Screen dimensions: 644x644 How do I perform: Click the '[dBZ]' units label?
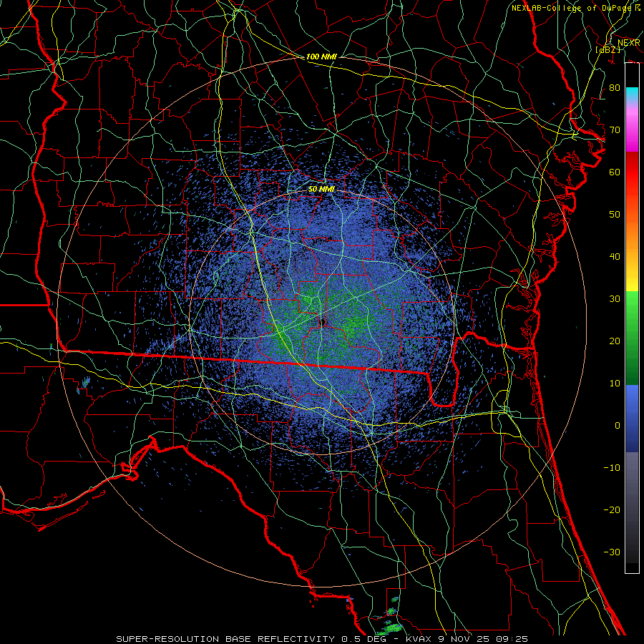(x=608, y=50)
